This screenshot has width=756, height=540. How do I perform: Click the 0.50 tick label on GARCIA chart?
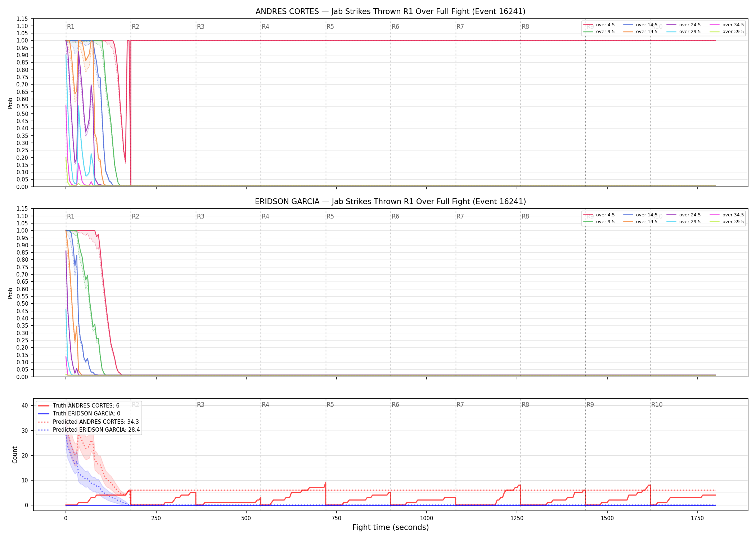click(x=22, y=304)
